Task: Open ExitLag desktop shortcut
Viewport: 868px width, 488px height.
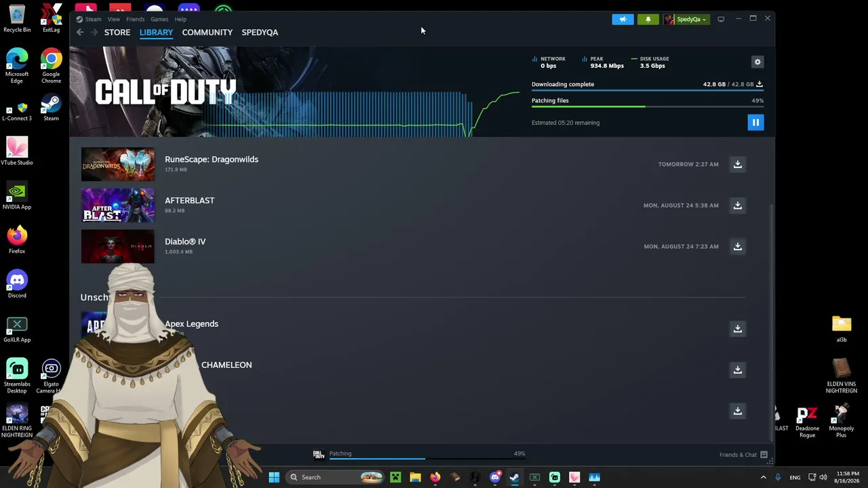Action: 51,19
